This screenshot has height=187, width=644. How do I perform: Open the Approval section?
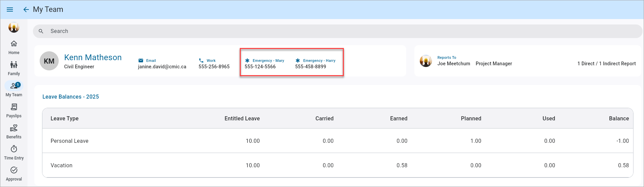(x=14, y=174)
